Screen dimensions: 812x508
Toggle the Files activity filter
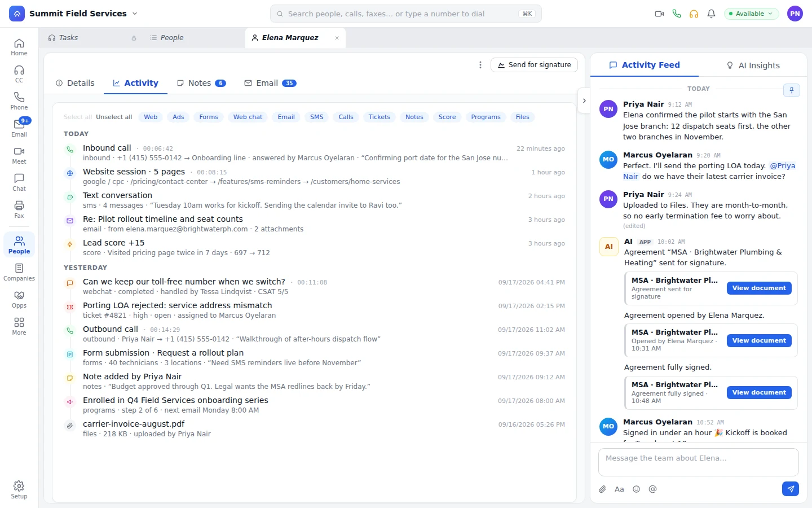(x=523, y=117)
